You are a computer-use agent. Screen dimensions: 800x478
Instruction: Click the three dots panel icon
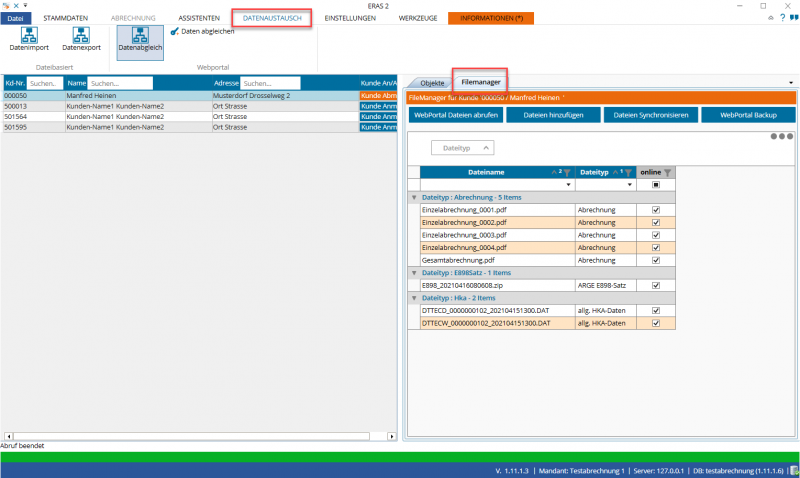tap(782, 136)
